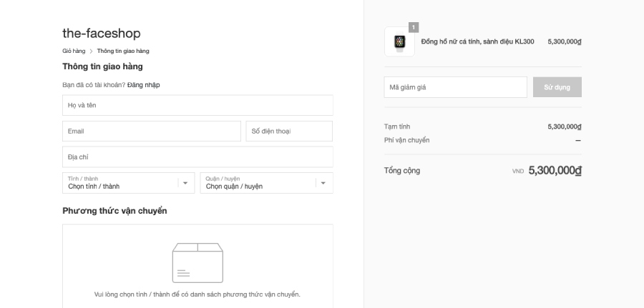Click the VND total price 5,300,000₫

click(x=555, y=171)
